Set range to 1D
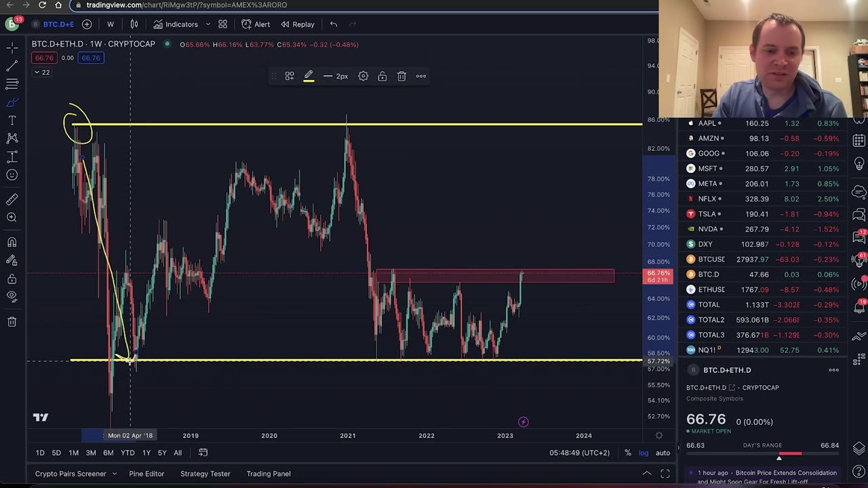 pos(40,453)
